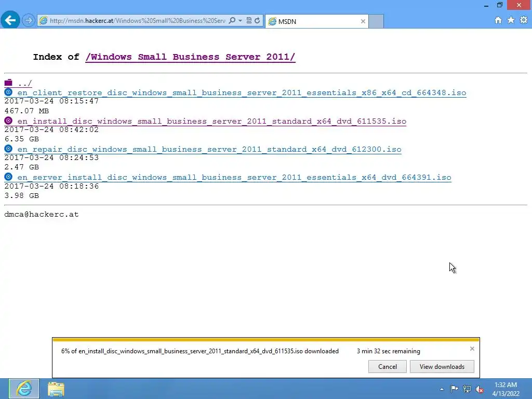Minimize the Internet Explorer window
This screenshot has width=532, height=399.
point(486,5)
